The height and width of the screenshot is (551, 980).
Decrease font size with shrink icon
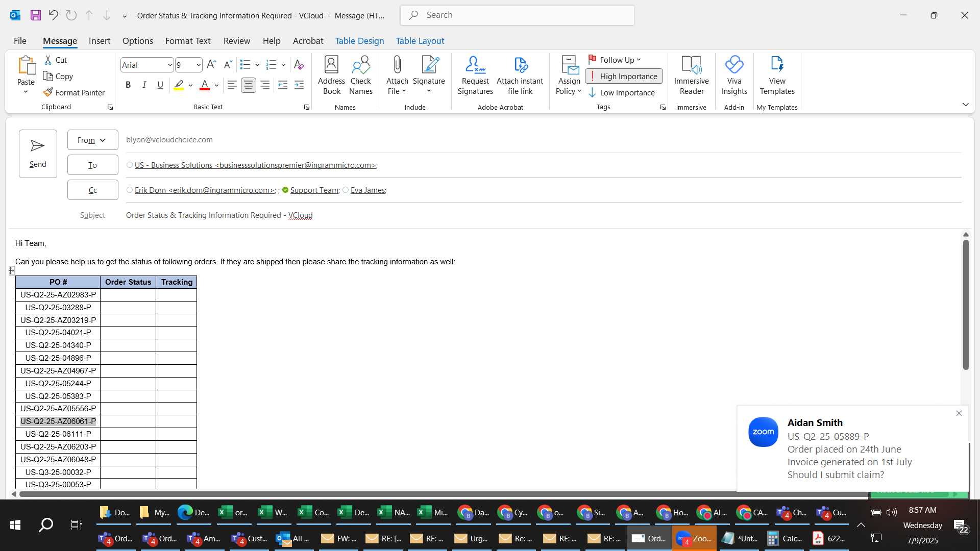pyautogui.click(x=228, y=65)
